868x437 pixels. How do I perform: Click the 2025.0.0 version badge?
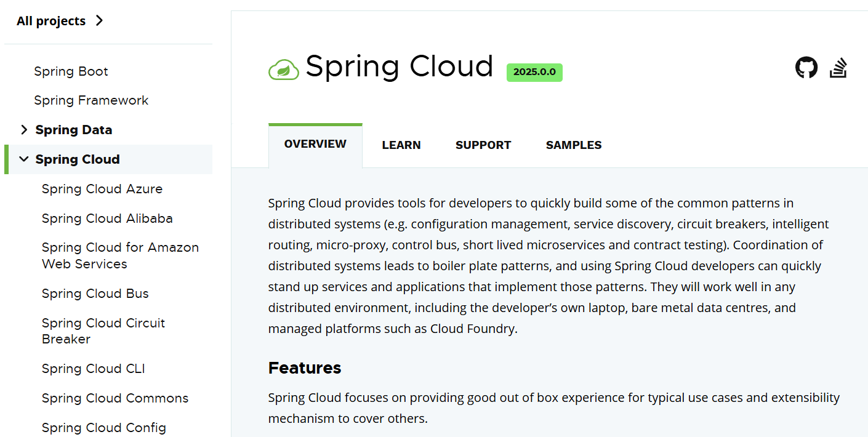click(534, 72)
